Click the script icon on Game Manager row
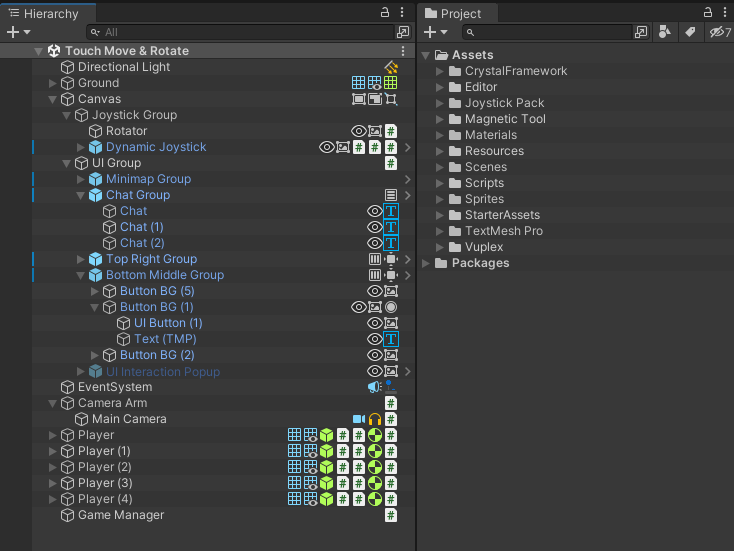Viewport: 734px width, 551px height. [x=391, y=515]
